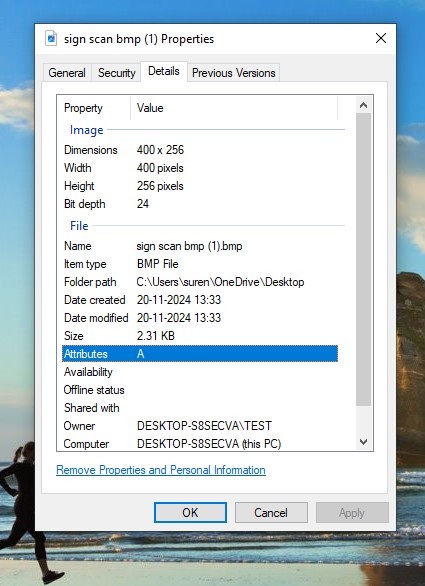This screenshot has height=586, width=425.
Task: Select the Computer property row
Action: [x=200, y=444]
